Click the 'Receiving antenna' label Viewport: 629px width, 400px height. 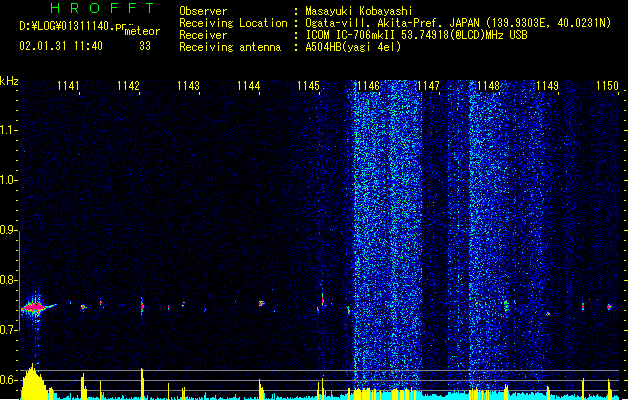click(x=230, y=47)
